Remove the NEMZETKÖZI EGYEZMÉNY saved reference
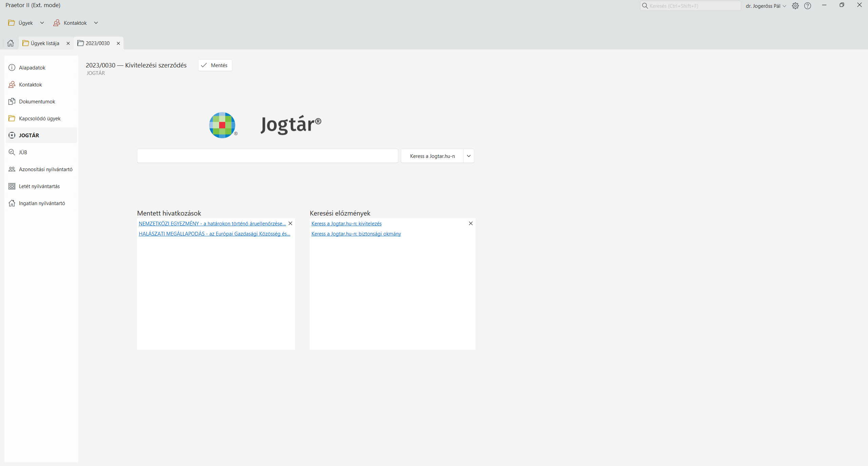The image size is (868, 466). [x=290, y=223]
